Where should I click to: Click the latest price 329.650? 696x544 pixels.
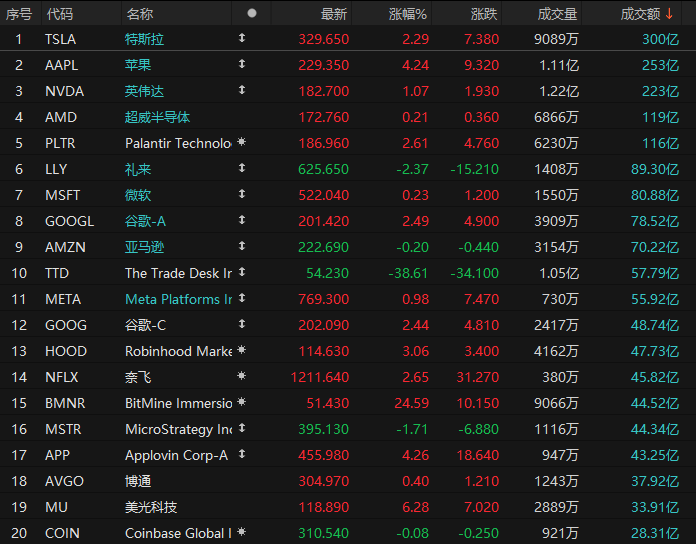pos(324,39)
